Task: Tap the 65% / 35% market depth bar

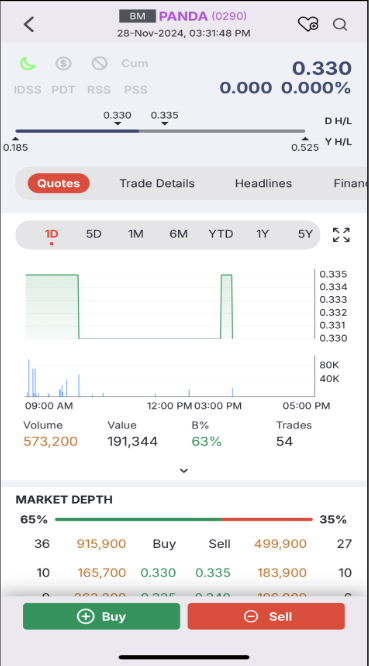Action: pos(184,519)
